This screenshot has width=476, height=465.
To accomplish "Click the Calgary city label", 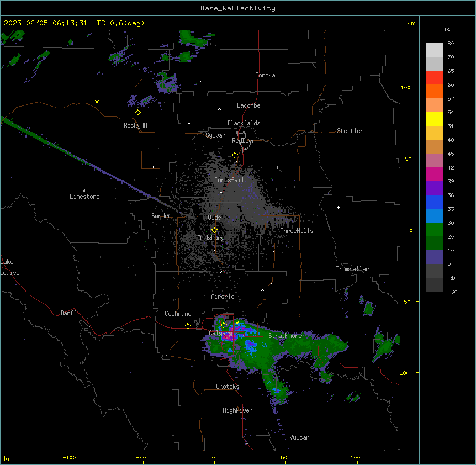I will (x=220, y=333).
